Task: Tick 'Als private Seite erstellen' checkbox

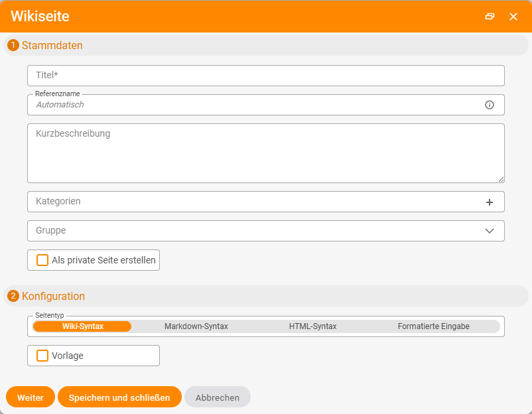Action: (x=42, y=260)
